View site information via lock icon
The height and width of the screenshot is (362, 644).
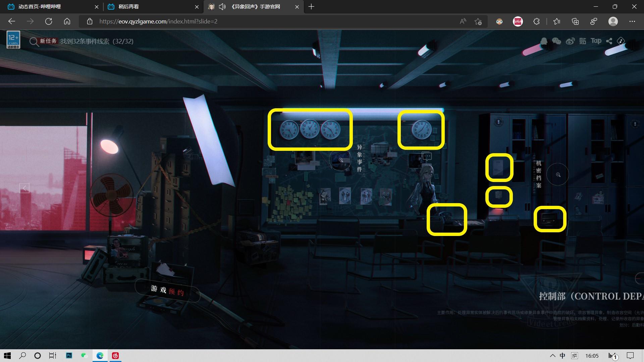[x=90, y=21]
